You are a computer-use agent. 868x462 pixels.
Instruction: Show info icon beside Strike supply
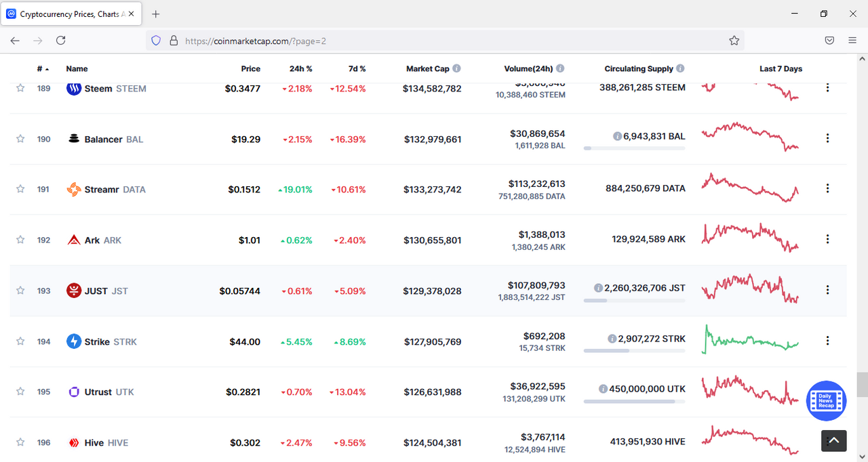click(612, 339)
